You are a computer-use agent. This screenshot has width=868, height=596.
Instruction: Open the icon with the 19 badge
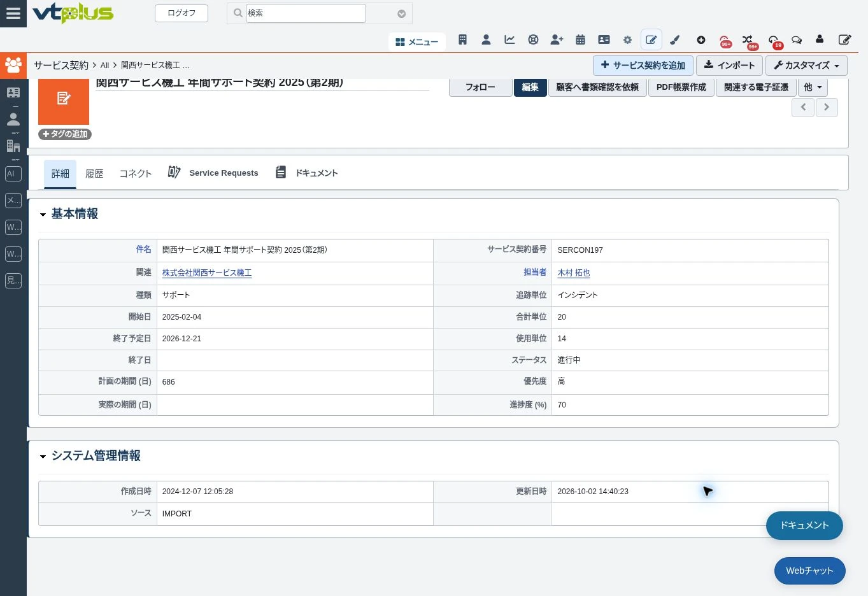774,41
